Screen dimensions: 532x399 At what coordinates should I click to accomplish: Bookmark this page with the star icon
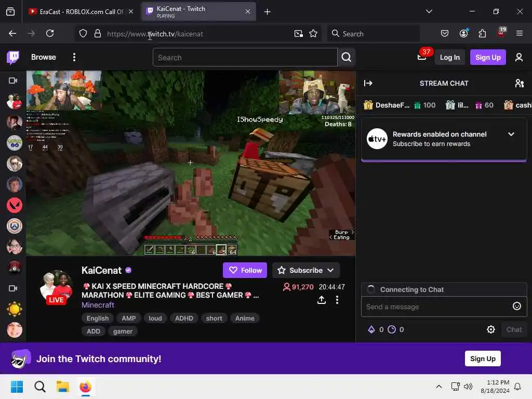(313, 33)
